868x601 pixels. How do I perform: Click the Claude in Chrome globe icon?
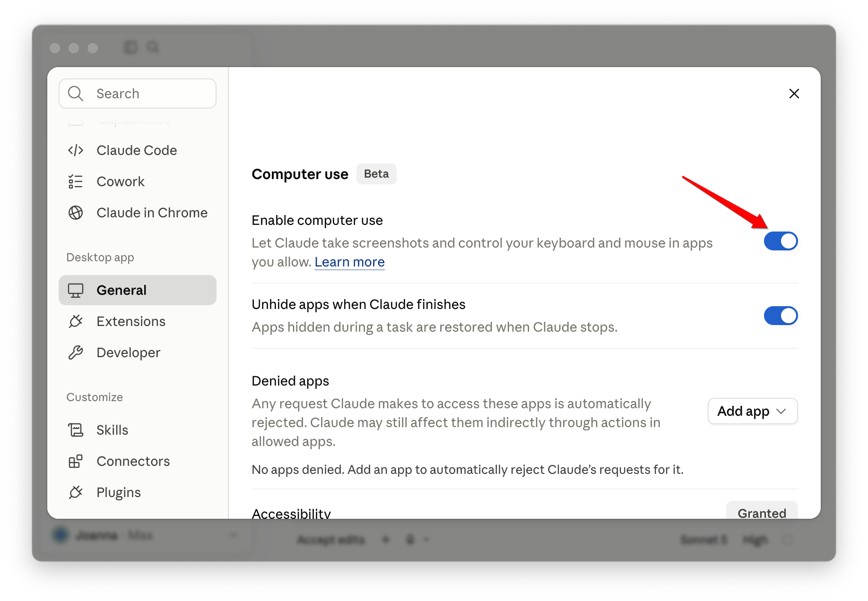click(x=76, y=213)
